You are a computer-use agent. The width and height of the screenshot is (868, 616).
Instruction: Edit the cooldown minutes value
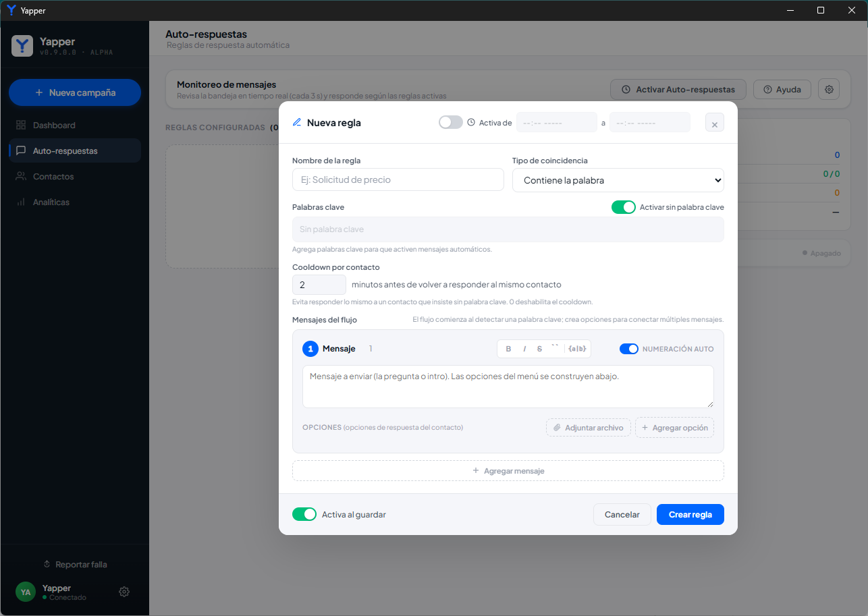coord(319,285)
